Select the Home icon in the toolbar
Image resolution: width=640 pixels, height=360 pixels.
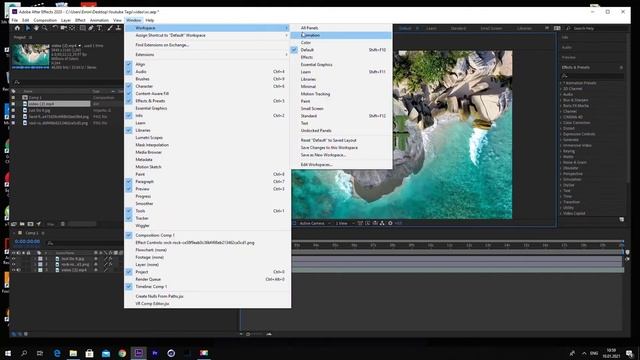point(17,28)
